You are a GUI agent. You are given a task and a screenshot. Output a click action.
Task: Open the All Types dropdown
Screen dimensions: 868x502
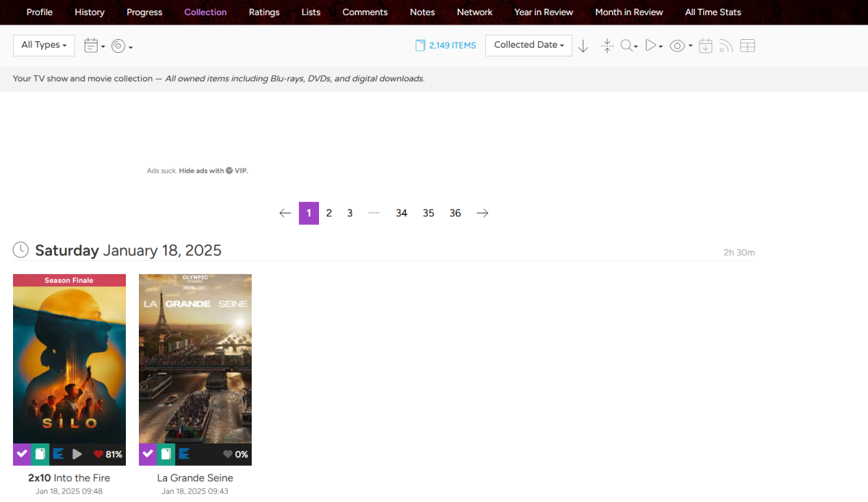[x=44, y=45]
